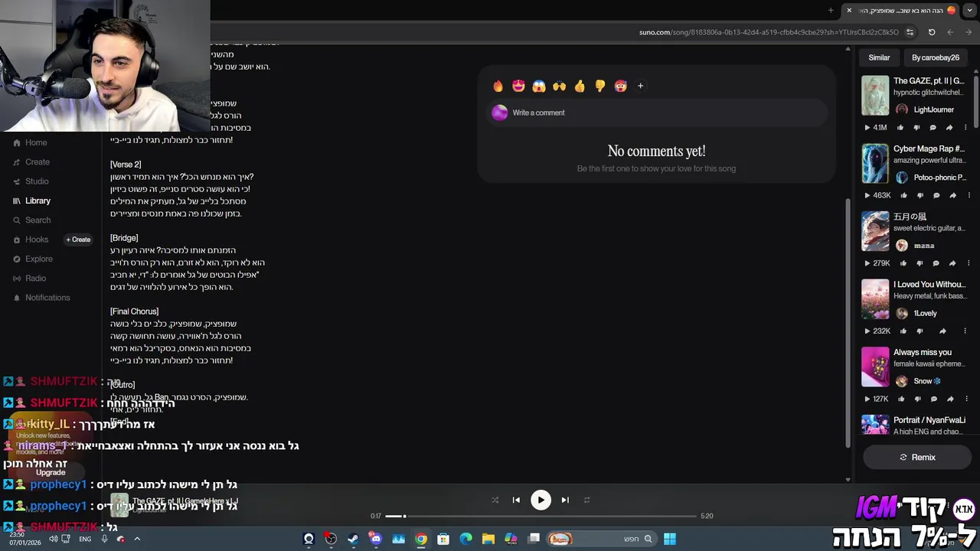Toggle repeat playback

click(x=587, y=500)
